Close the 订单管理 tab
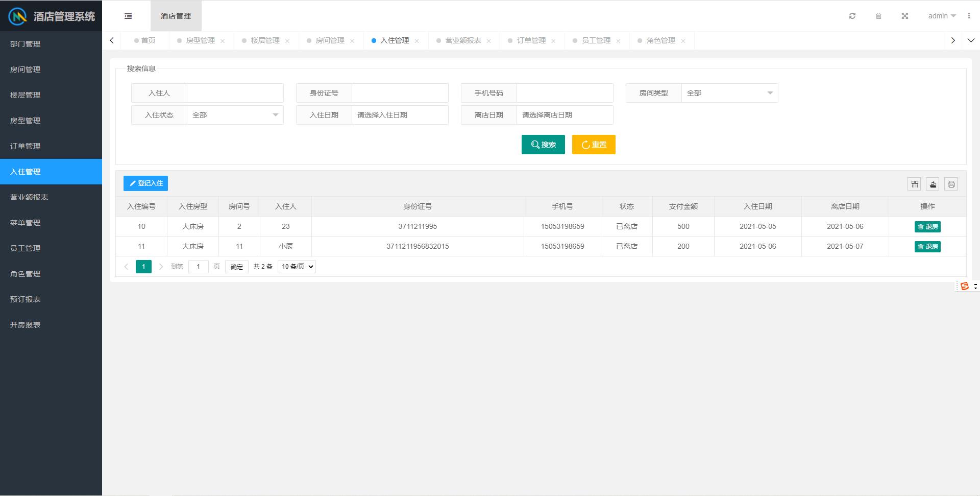This screenshot has width=980, height=496. tap(554, 41)
